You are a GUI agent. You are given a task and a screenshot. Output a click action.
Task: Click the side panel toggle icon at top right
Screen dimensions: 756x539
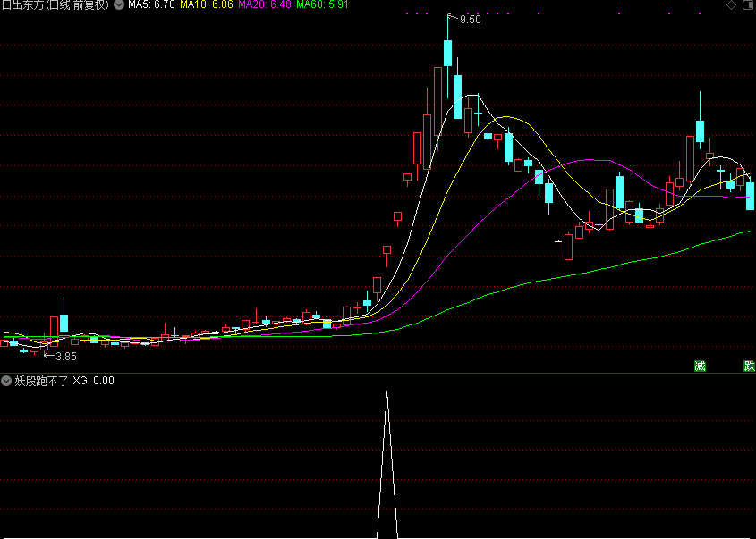coord(749,5)
